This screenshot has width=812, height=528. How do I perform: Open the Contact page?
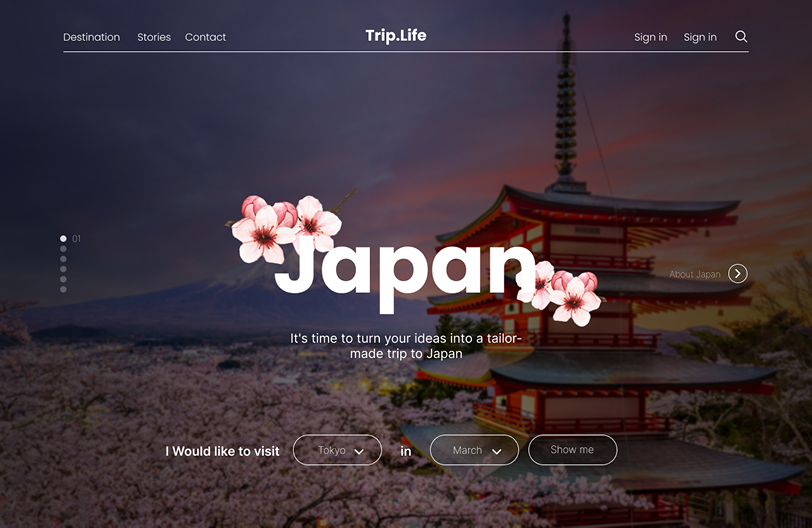205,37
